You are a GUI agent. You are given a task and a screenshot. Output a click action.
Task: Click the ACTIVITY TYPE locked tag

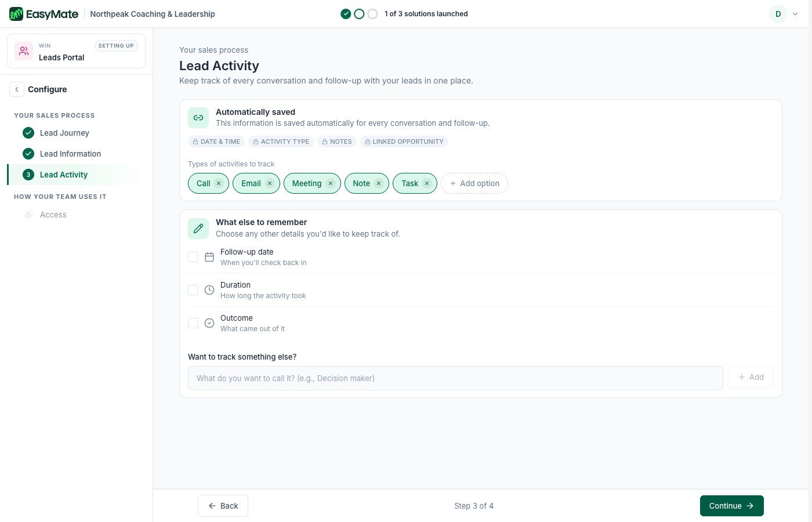[x=281, y=142]
